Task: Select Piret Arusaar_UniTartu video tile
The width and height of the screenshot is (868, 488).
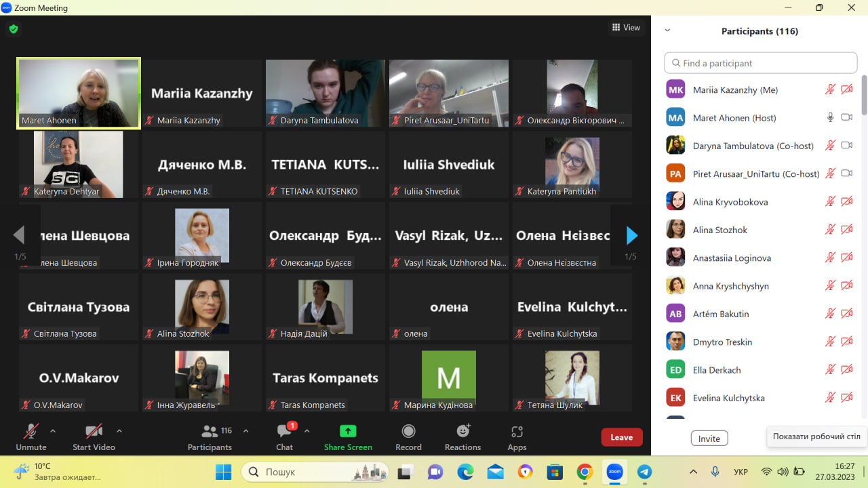Action: click(x=449, y=93)
